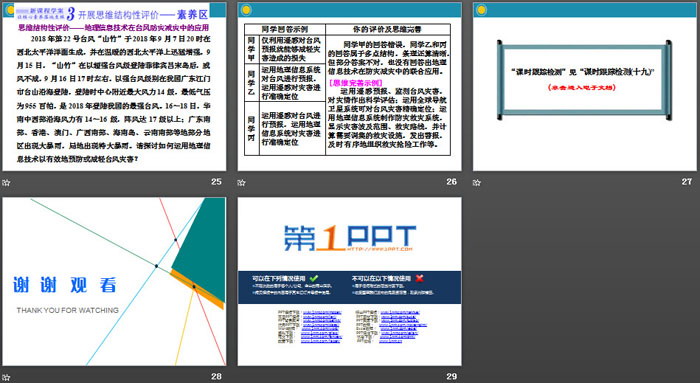
Task: Click the red caption text on slide 27 scroll
Action: [582, 87]
